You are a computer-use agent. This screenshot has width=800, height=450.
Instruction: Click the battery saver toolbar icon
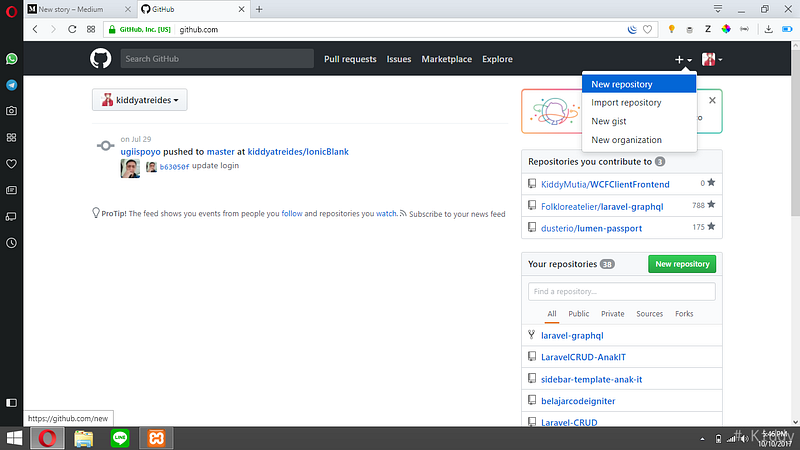tap(787, 30)
